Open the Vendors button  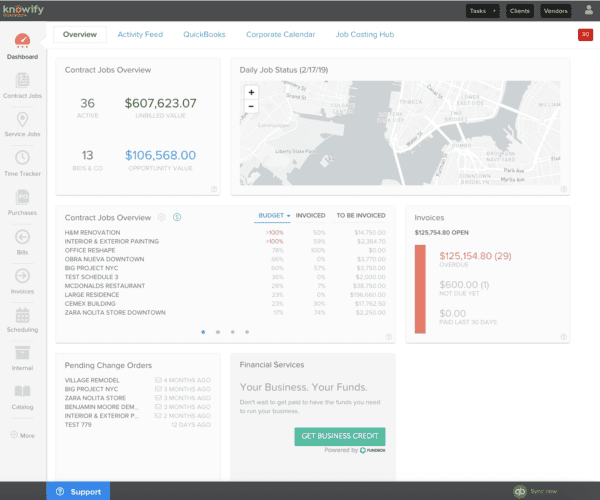coord(555,11)
